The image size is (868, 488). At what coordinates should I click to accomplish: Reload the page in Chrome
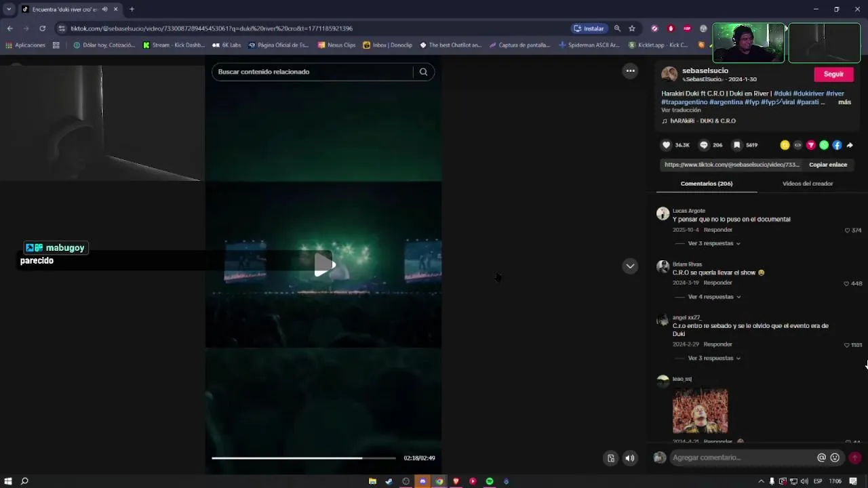click(x=42, y=28)
